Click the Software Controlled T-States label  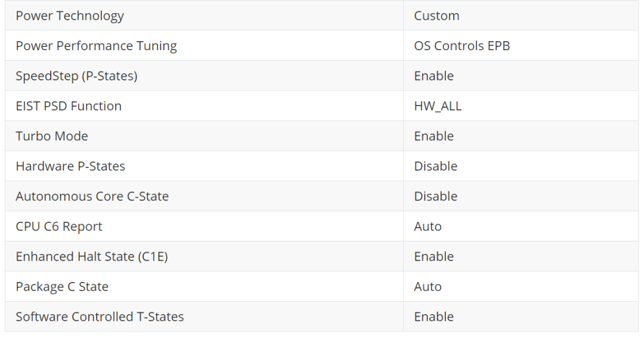100,317
